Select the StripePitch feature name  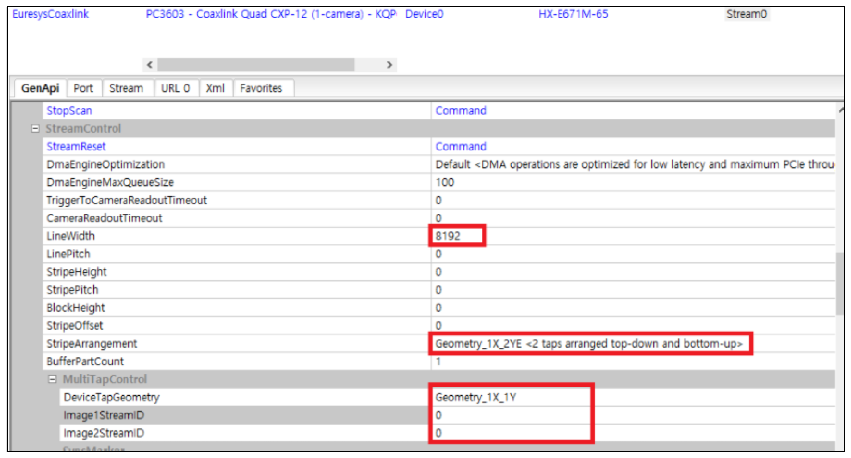(x=72, y=290)
